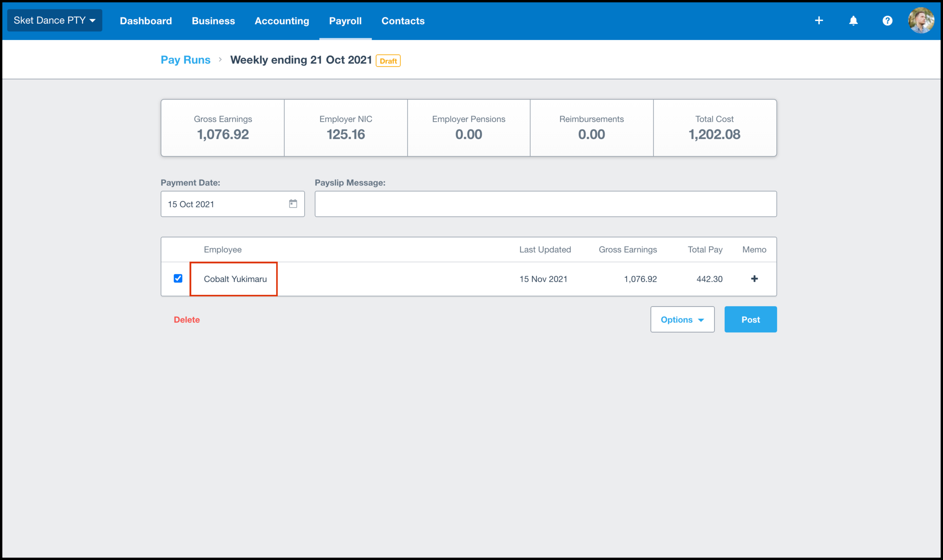943x560 pixels.
Task: Open the Accounting menu
Action: pyautogui.click(x=282, y=21)
